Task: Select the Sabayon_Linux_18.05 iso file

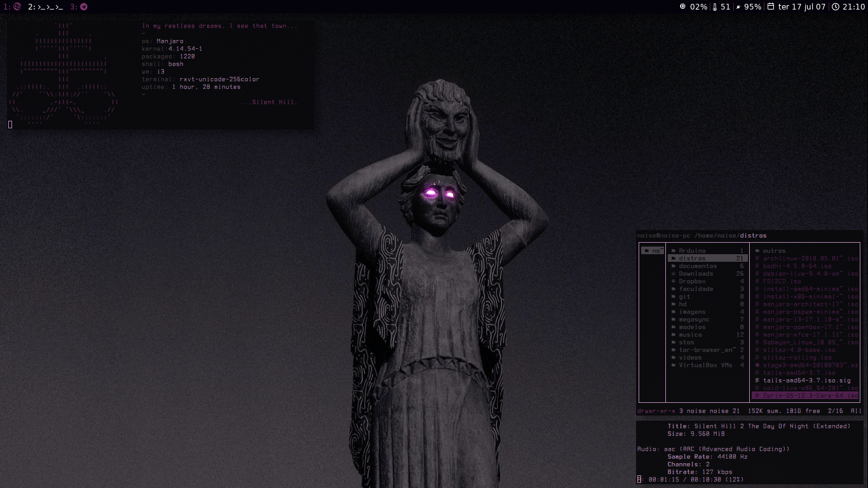Action: pyautogui.click(x=806, y=342)
